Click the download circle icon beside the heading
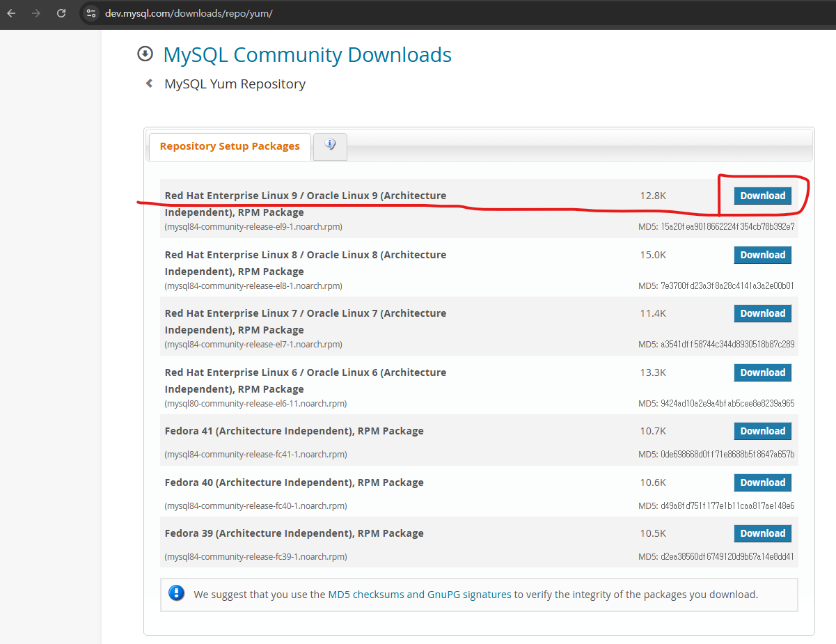This screenshot has height=644, width=836. tap(145, 54)
